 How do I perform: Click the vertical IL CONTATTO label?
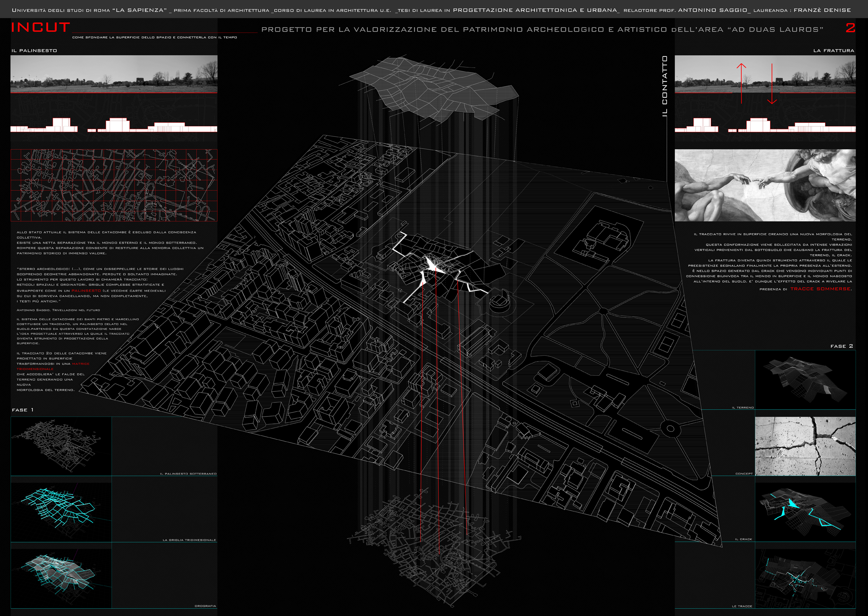click(x=664, y=87)
